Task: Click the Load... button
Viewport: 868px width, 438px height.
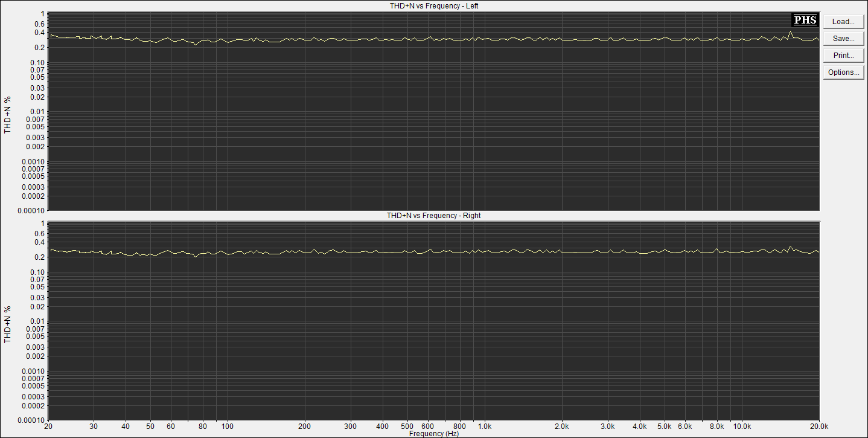Action: 843,22
